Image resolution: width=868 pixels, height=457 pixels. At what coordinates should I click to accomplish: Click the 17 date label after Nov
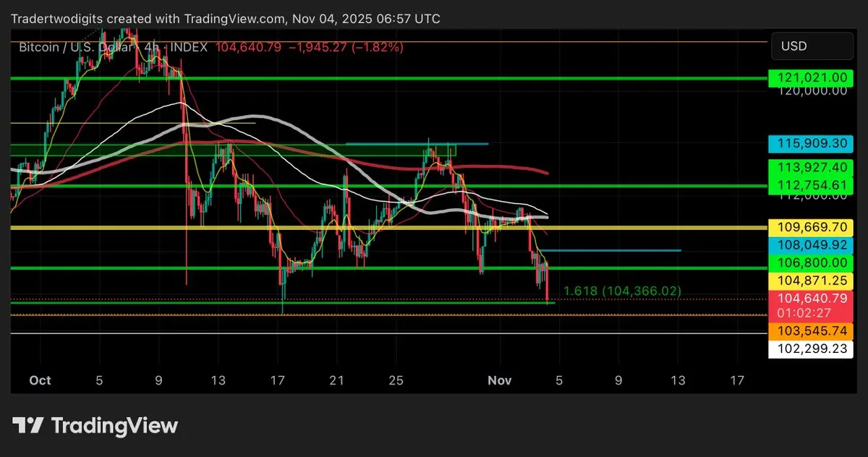[x=736, y=380]
